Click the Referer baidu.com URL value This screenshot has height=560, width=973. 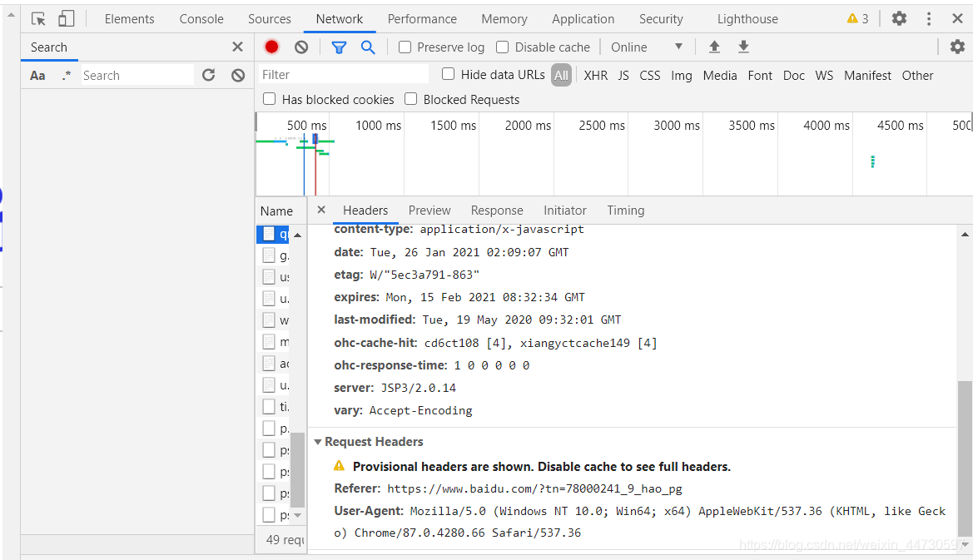click(x=534, y=488)
